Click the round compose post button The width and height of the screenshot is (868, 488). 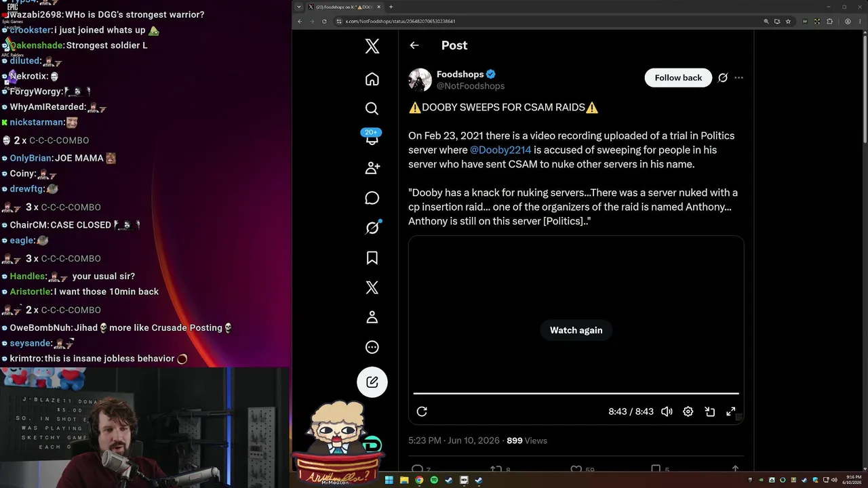click(x=372, y=382)
